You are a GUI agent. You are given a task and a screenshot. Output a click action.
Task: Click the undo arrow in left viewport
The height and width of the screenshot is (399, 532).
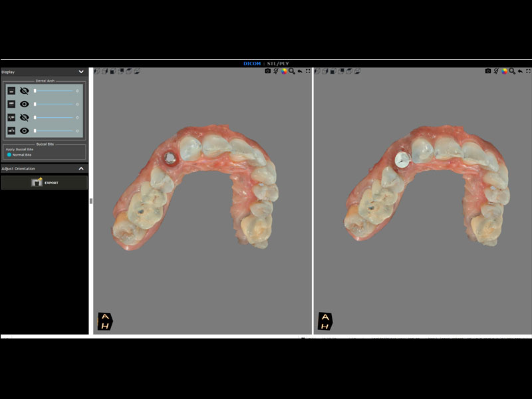[300, 71]
